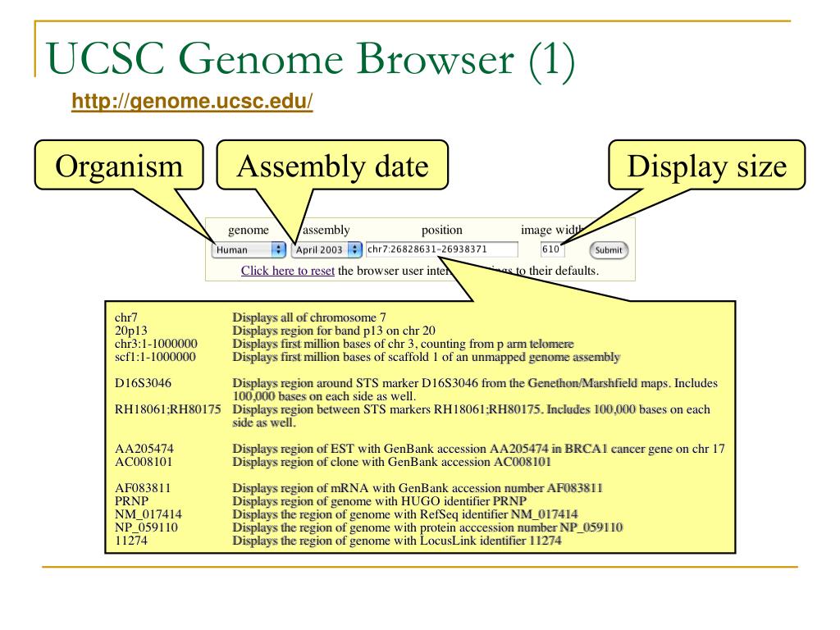840x630 pixels.
Task: Click description 'clone with GenBank accession AC008101'
Action: point(391,462)
